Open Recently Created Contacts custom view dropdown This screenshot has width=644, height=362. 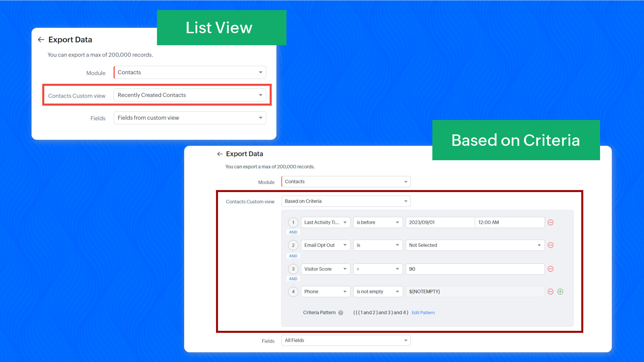click(190, 95)
